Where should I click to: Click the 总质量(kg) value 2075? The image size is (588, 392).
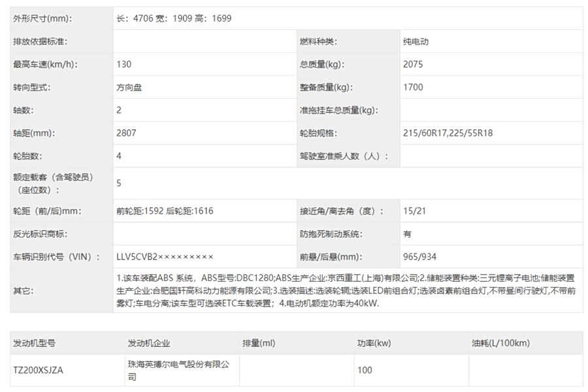click(413, 64)
